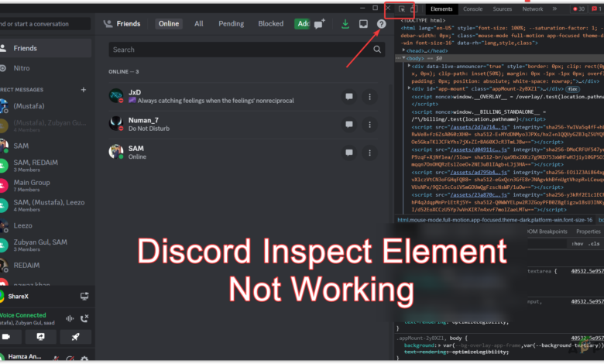Open More options for JxD
Image resolution: width=604 pixels, height=364 pixels.
tap(370, 97)
